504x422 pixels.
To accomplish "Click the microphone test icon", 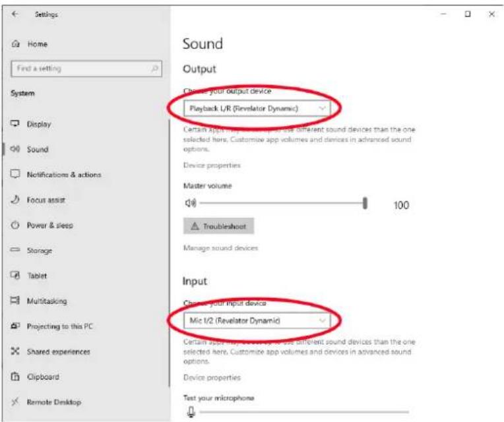I will coord(191,411).
